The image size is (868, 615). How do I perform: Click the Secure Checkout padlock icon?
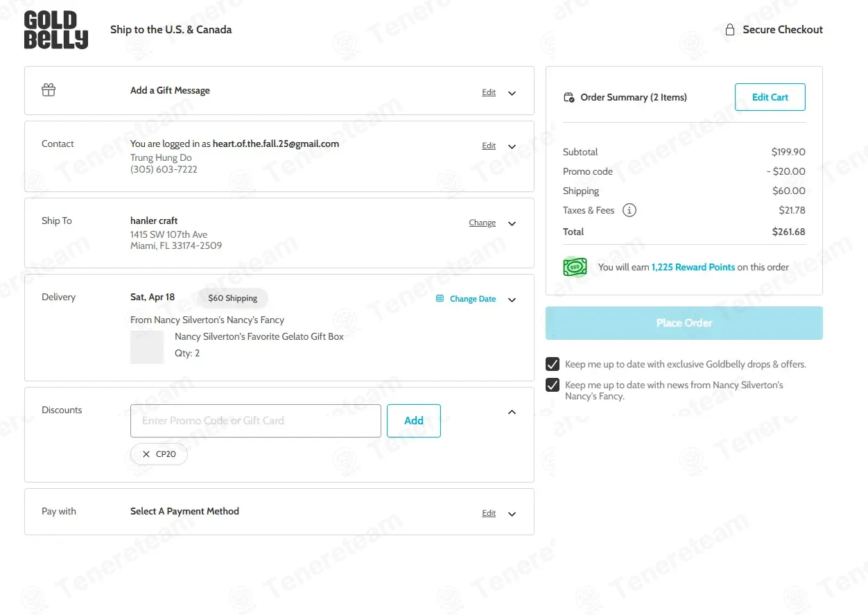pyautogui.click(x=729, y=30)
